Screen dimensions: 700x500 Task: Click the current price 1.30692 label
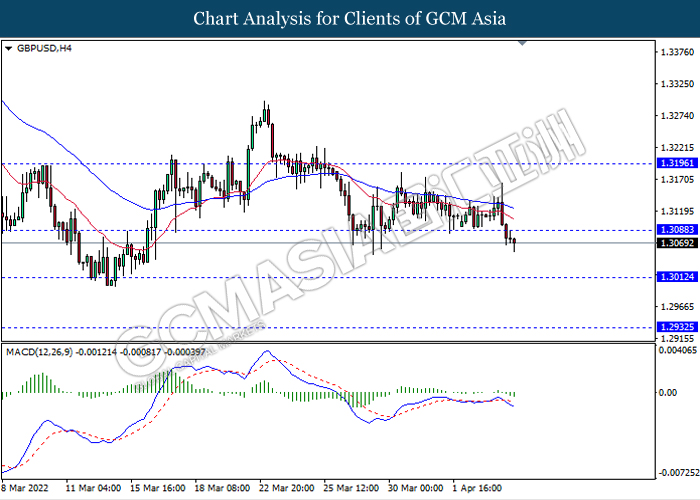point(677,243)
